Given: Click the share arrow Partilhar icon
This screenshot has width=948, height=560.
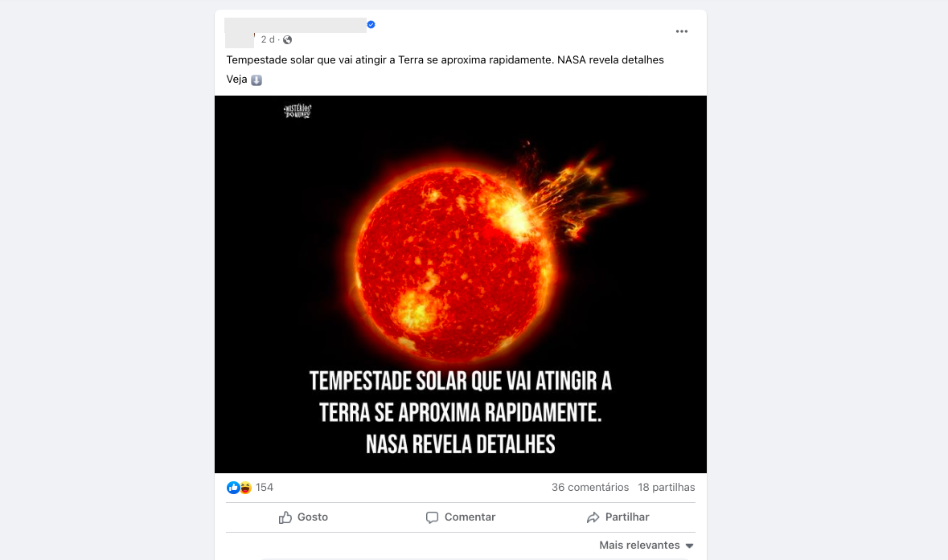Looking at the screenshot, I should click(593, 517).
